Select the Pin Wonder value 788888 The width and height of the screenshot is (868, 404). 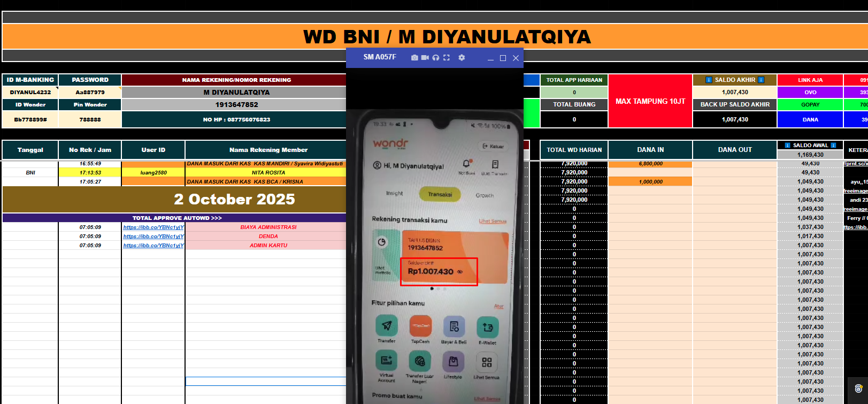(90, 119)
